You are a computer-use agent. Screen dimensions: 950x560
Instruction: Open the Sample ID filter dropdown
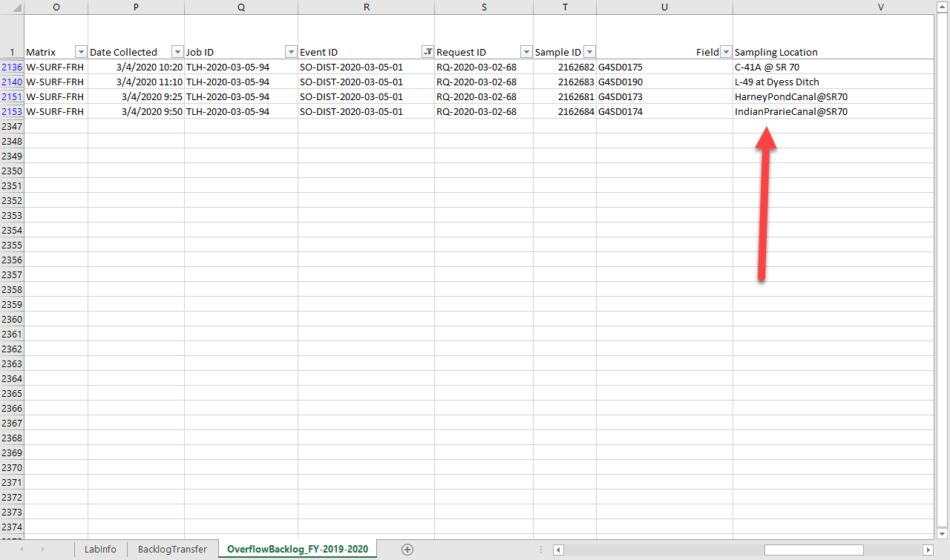tap(589, 52)
